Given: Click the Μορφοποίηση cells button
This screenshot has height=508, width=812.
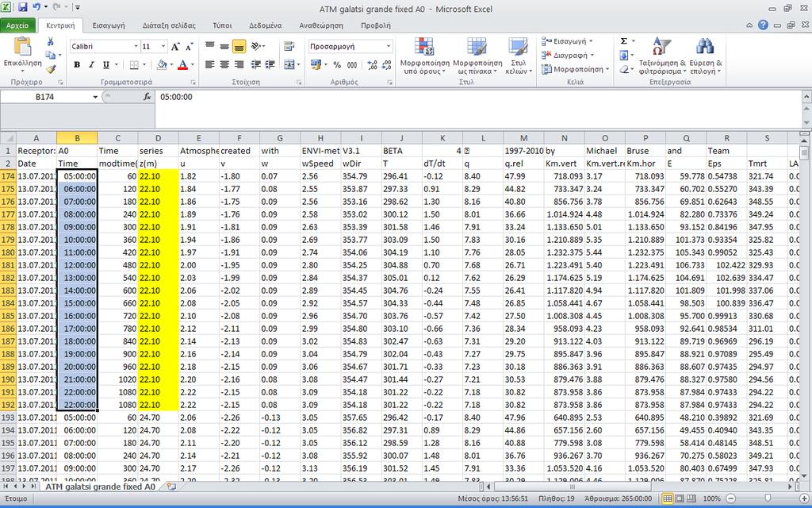Looking at the screenshot, I should [x=576, y=69].
